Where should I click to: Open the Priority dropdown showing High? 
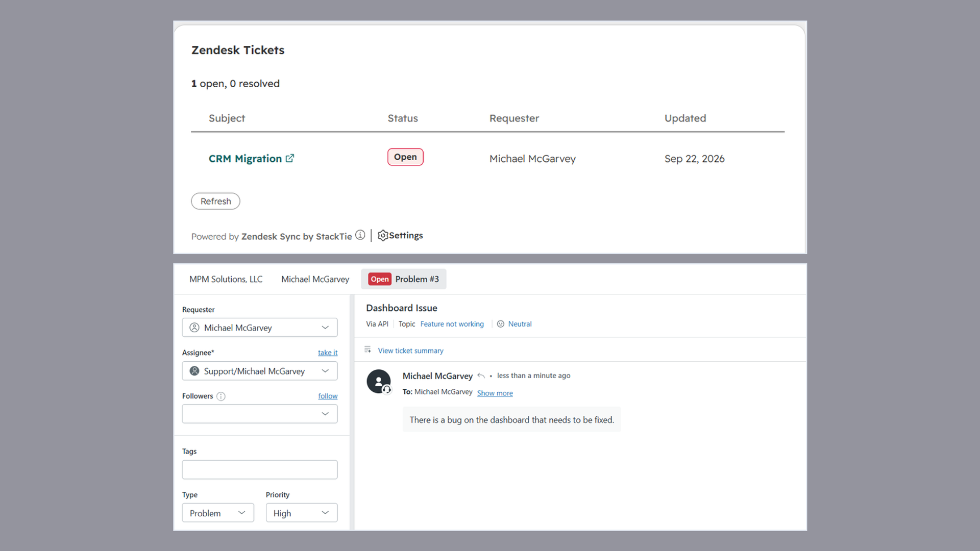pyautogui.click(x=302, y=513)
